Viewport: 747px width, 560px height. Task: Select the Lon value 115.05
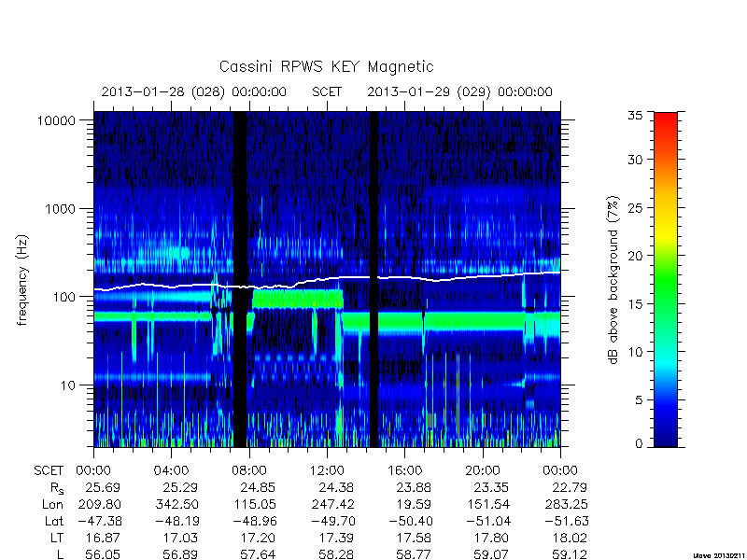pos(254,504)
